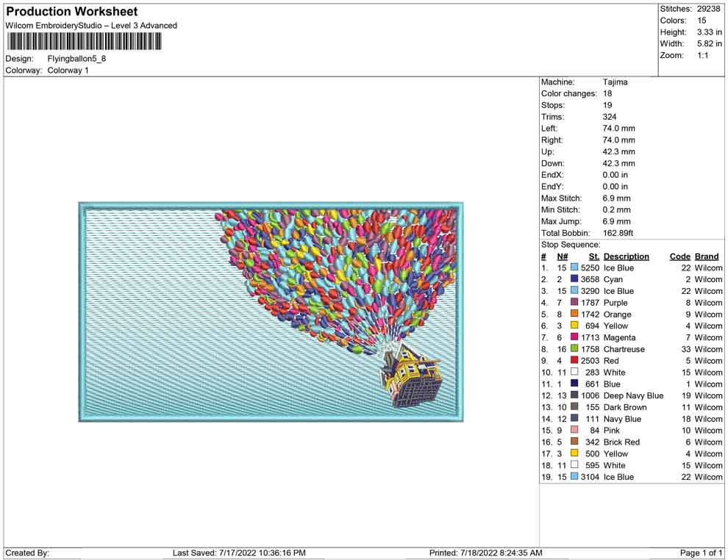Select the Zoom value 1:1
728x560 pixels.
click(703, 55)
